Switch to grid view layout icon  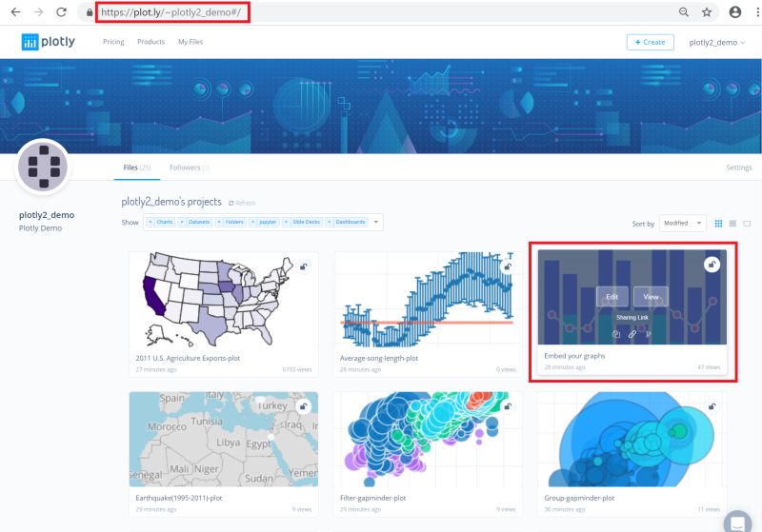718,224
